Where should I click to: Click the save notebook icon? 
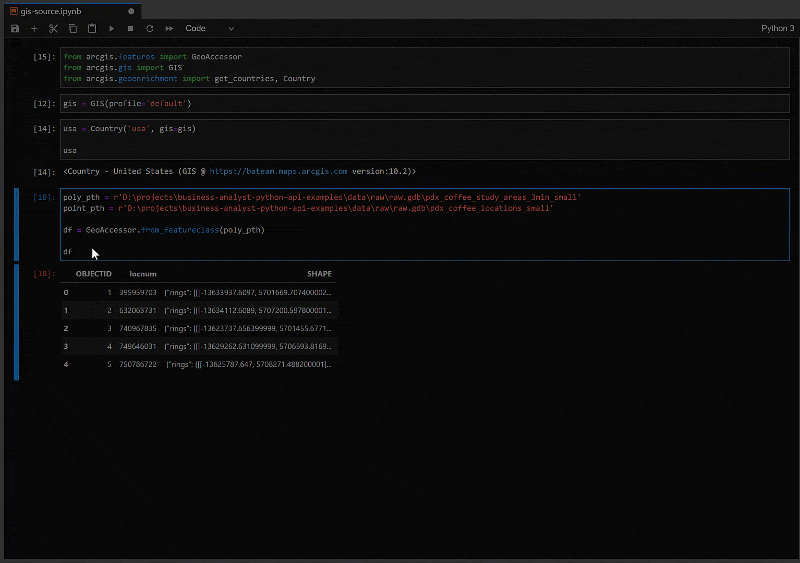click(x=15, y=29)
